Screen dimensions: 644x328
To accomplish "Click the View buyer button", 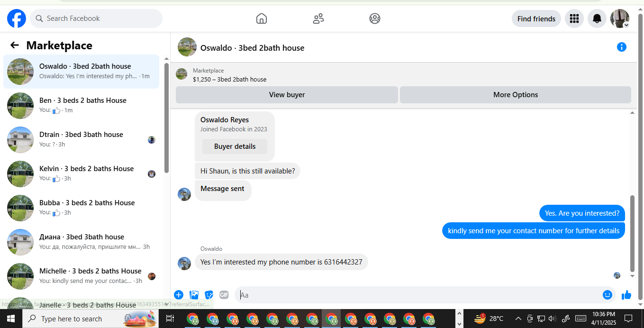I will (x=287, y=94).
